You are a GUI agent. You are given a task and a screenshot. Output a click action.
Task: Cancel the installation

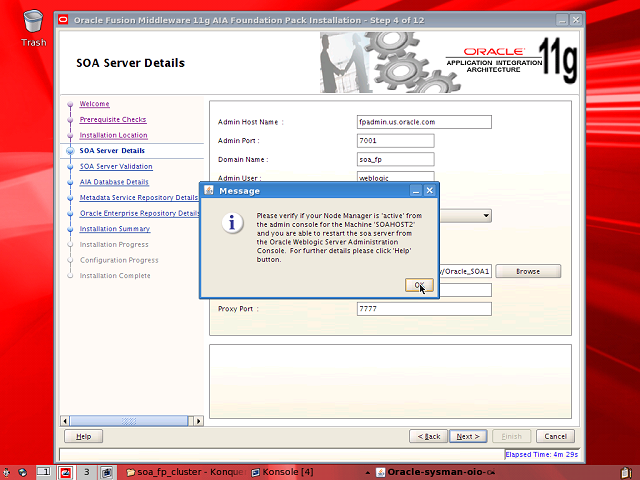(x=555, y=436)
